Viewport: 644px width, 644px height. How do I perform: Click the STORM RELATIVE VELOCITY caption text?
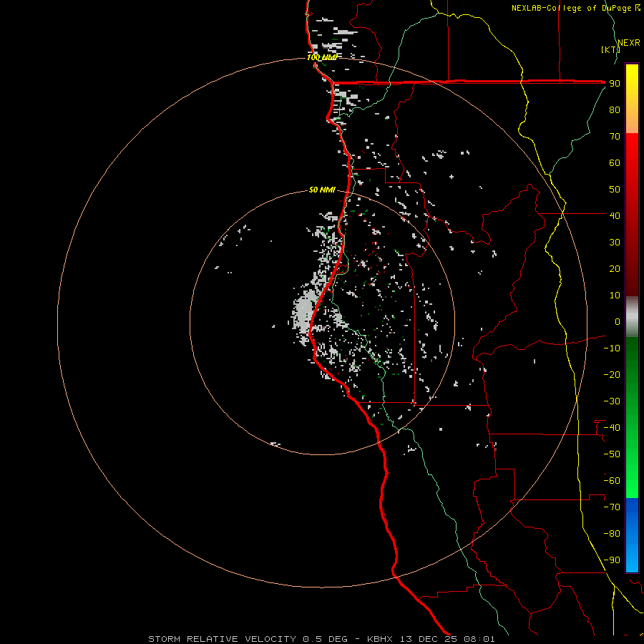click(222, 639)
